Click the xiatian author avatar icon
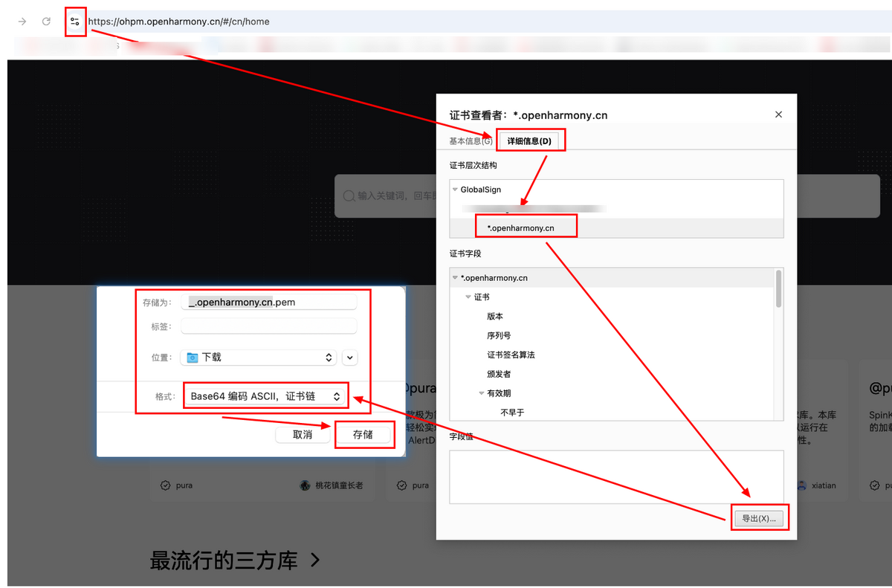This screenshot has width=892, height=588. (x=801, y=485)
